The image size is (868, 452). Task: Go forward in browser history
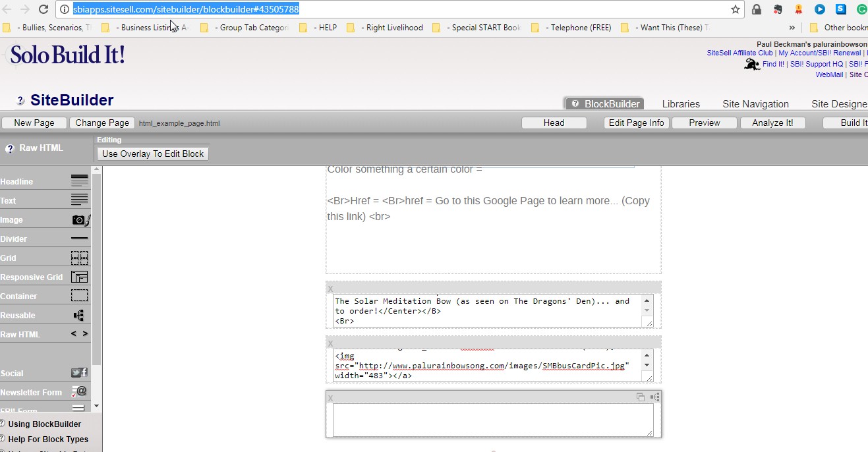(25, 9)
